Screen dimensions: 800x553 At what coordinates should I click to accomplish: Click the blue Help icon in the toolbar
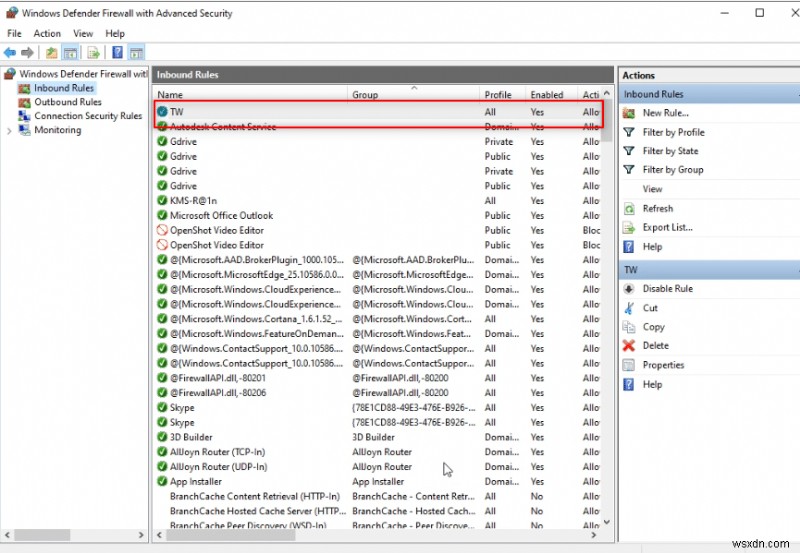pos(117,52)
